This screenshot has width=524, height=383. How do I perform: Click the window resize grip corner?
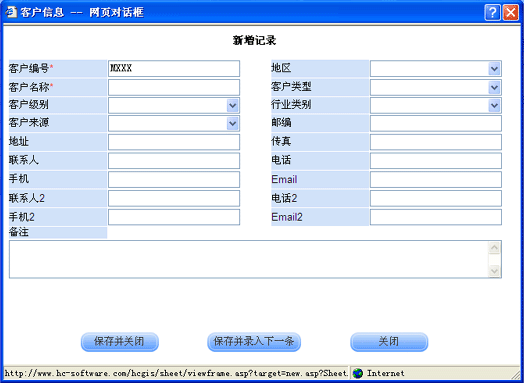(x=517, y=374)
